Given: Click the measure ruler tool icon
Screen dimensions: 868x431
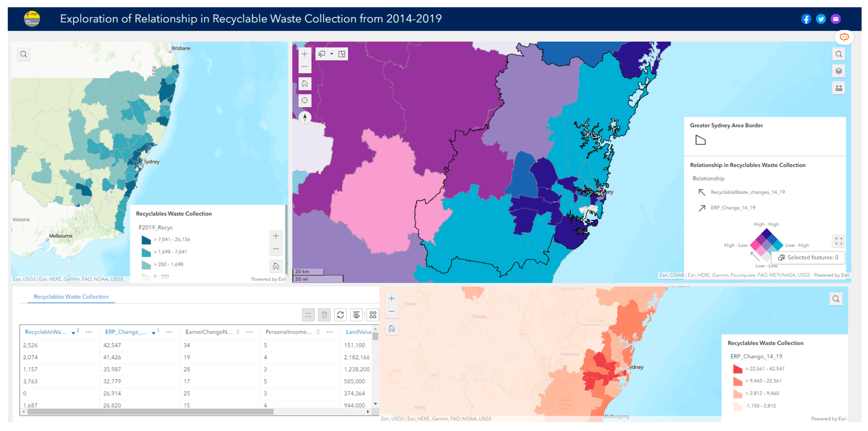Looking at the screenshot, I should click(839, 88).
